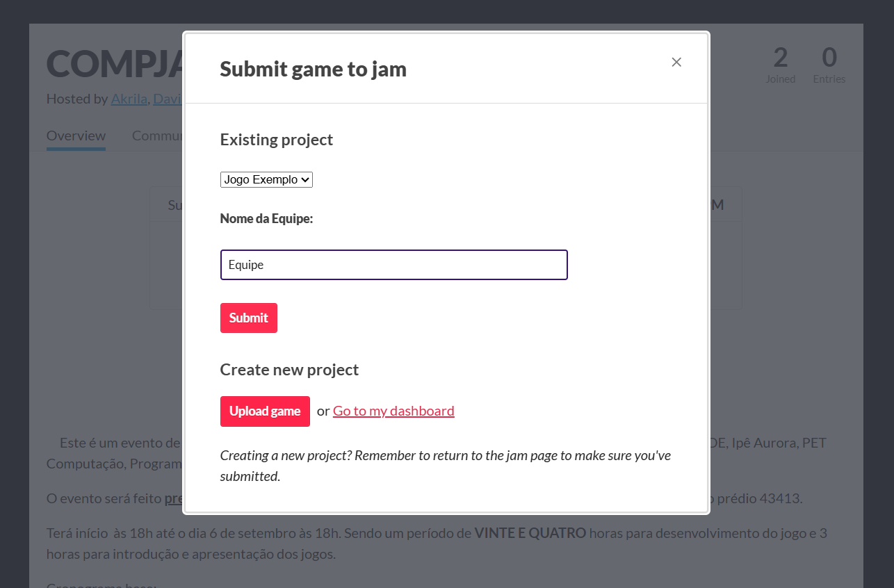Switch to the Overview tab
The height and width of the screenshot is (588, 894).
point(76,136)
